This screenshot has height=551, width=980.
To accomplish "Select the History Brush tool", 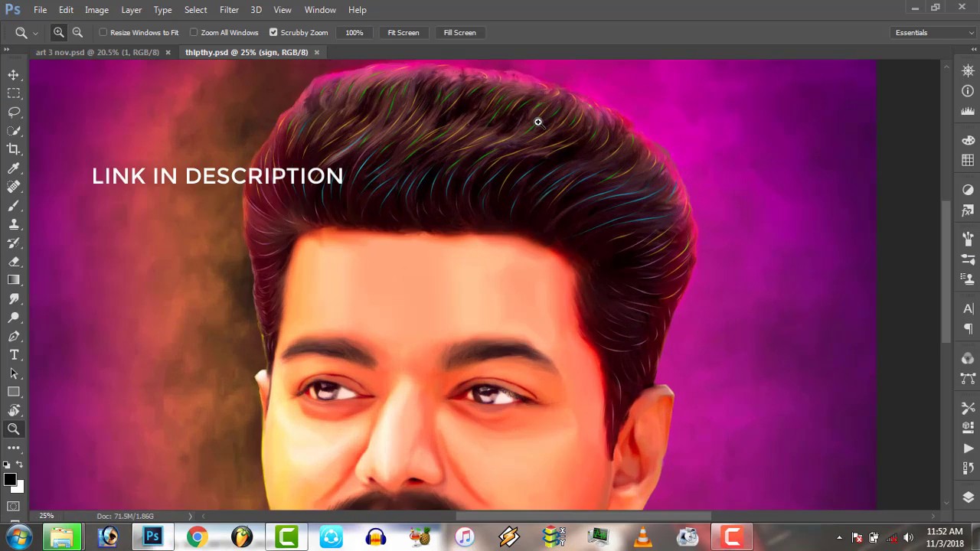I will point(14,243).
